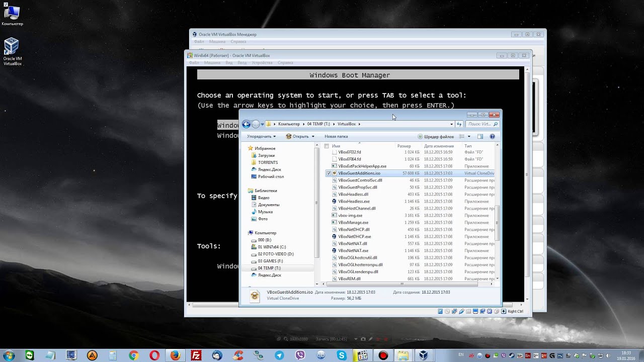Toggle the preview pane icon

coord(480,136)
